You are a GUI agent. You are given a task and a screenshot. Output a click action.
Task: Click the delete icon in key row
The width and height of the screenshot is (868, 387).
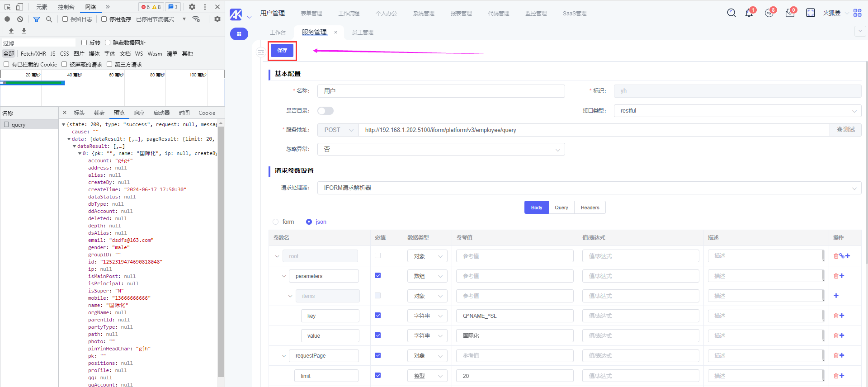click(x=836, y=316)
